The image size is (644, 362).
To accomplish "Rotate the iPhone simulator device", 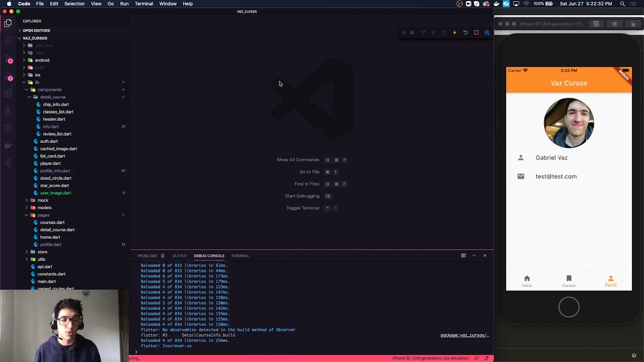I will pyautogui.click(x=633, y=24).
